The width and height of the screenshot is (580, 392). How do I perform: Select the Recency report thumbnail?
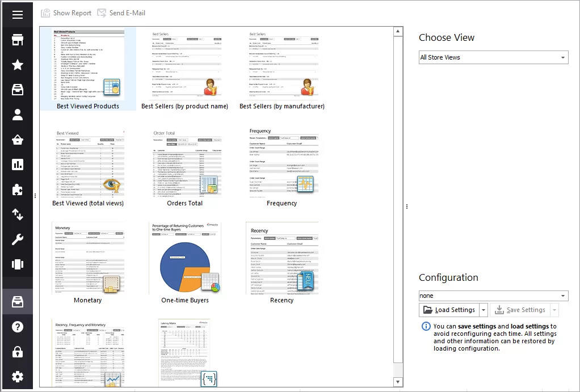(282, 264)
